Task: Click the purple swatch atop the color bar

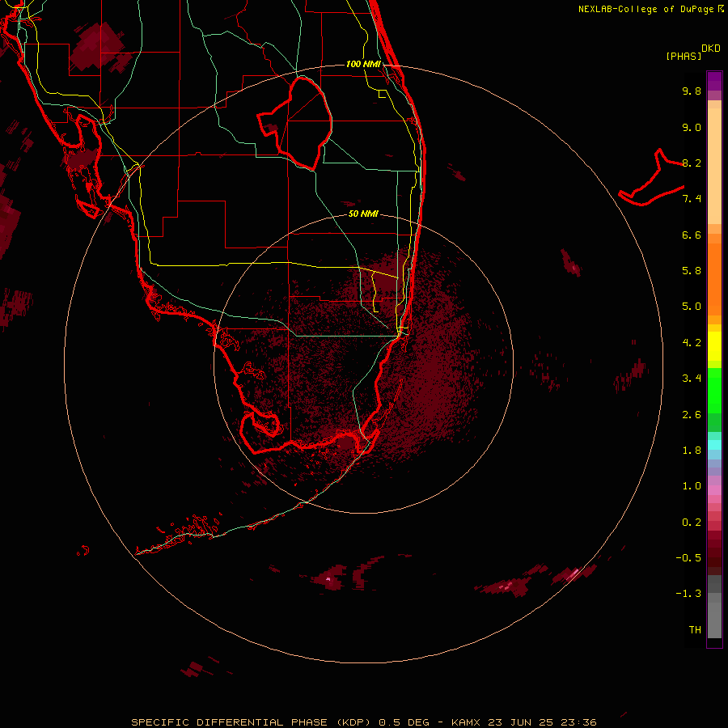Action: coord(714,81)
